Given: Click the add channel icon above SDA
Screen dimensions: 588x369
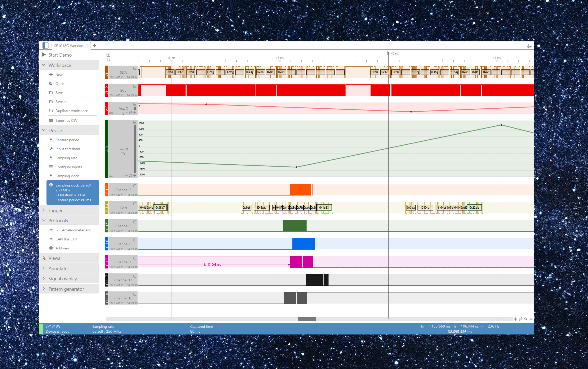Looking at the screenshot, I should [108, 55].
